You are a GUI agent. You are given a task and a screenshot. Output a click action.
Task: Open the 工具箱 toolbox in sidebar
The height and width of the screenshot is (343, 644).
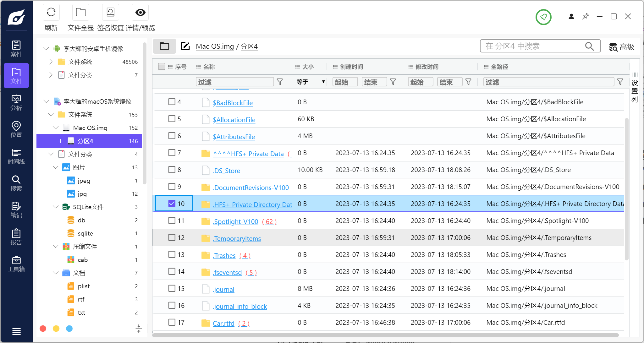[x=16, y=264]
